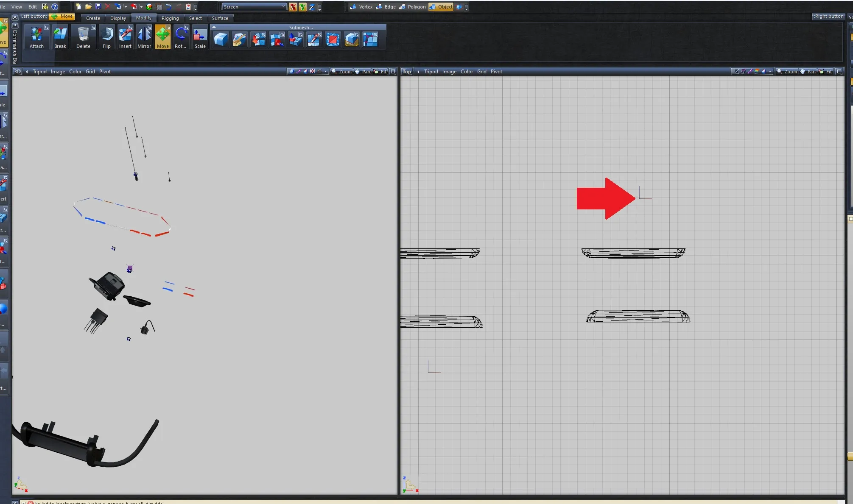Toggle the X axis constraint
This screenshot has height=504, width=853.
click(x=293, y=7)
